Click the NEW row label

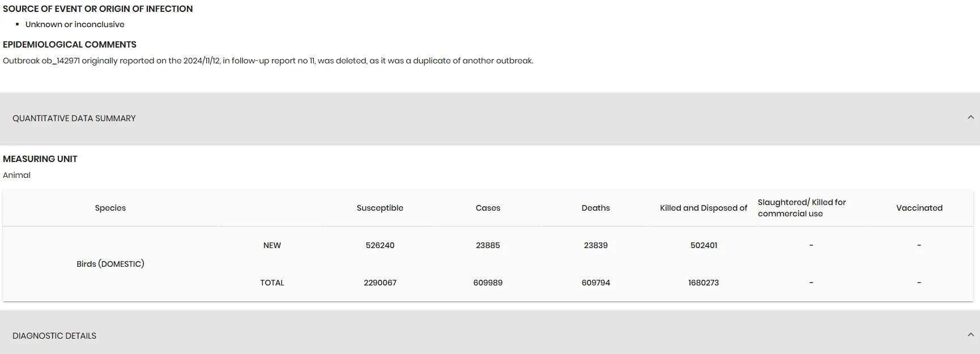(272, 245)
